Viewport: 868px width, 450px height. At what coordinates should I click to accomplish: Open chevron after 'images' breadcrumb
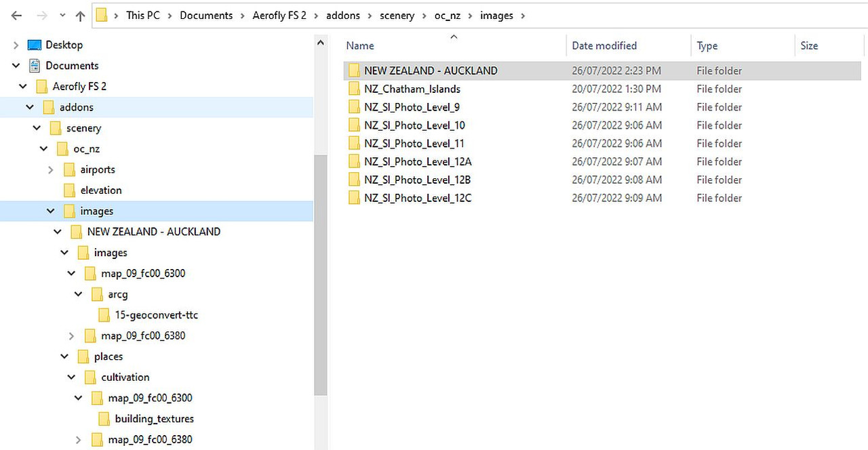523,16
